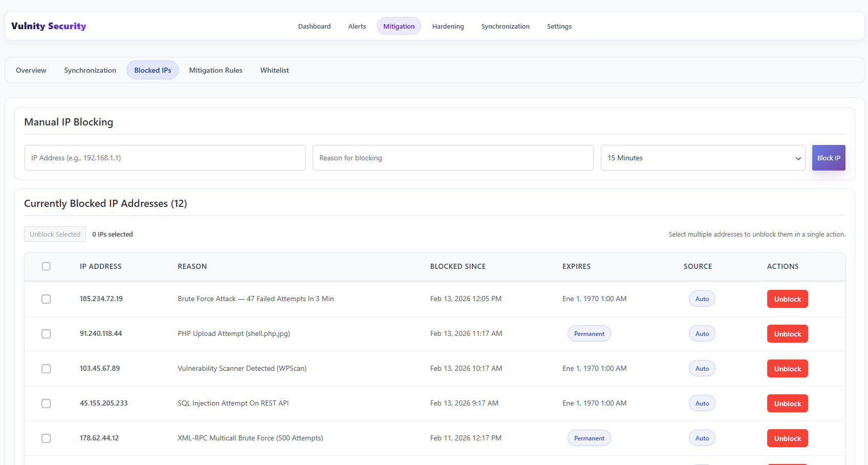This screenshot has width=868, height=465.
Task: Click the BLOCKED SINCE column header
Action: point(458,266)
